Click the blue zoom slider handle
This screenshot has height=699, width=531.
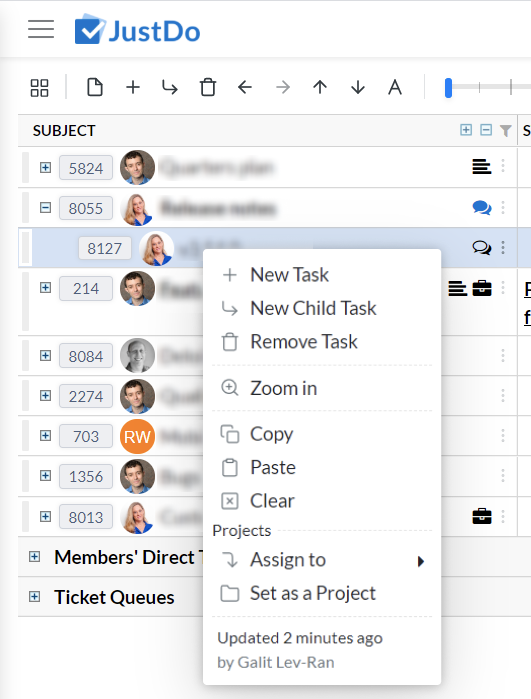[449, 87]
